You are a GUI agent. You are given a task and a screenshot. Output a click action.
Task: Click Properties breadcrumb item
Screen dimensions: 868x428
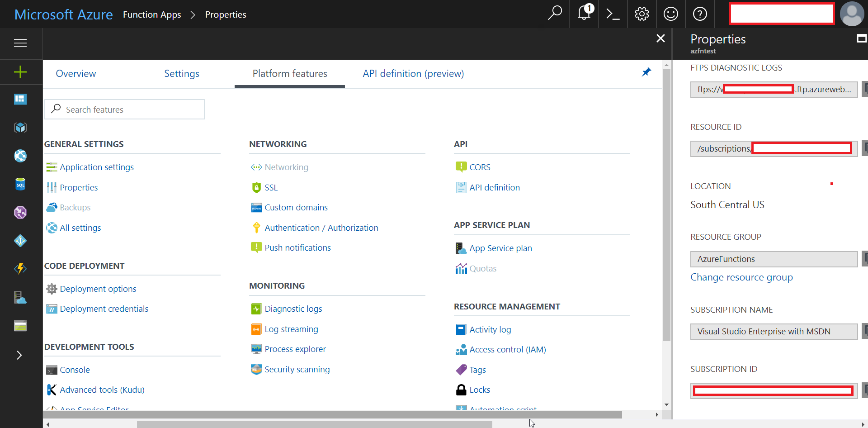click(226, 14)
